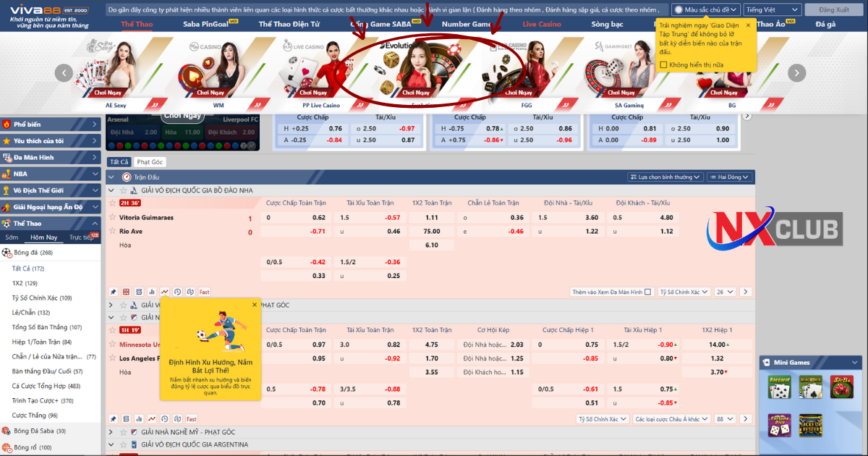Open the 'Lựa chọn bình thường' sorting dropdown

pos(665,177)
